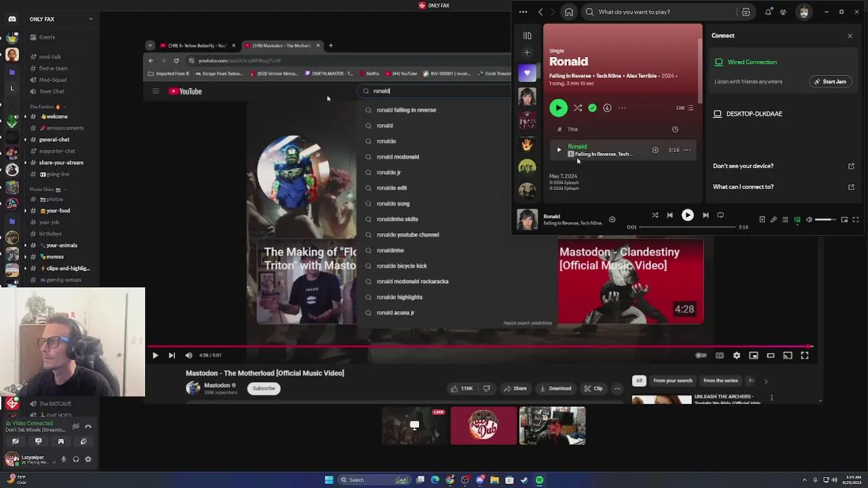Open Ronald track row more options
The height and width of the screenshot is (488, 868).
687,150
